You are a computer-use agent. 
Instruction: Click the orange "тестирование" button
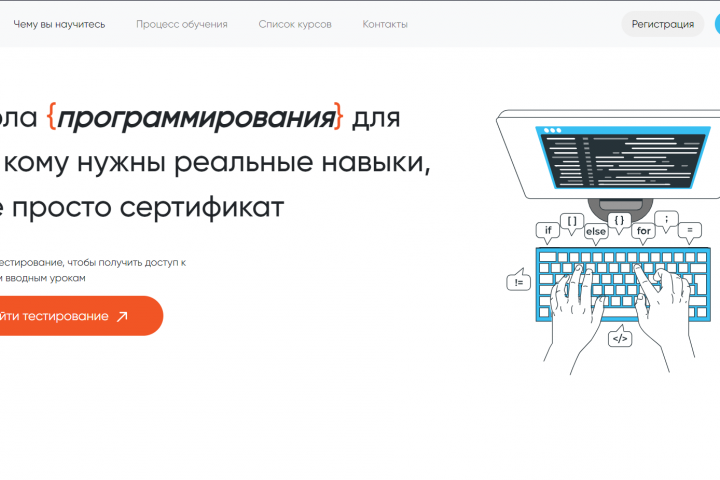(x=78, y=316)
